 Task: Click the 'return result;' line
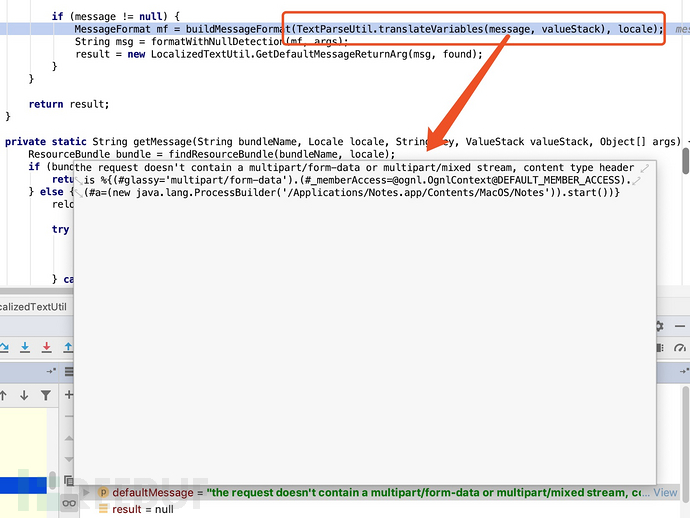pyautogui.click(x=69, y=104)
